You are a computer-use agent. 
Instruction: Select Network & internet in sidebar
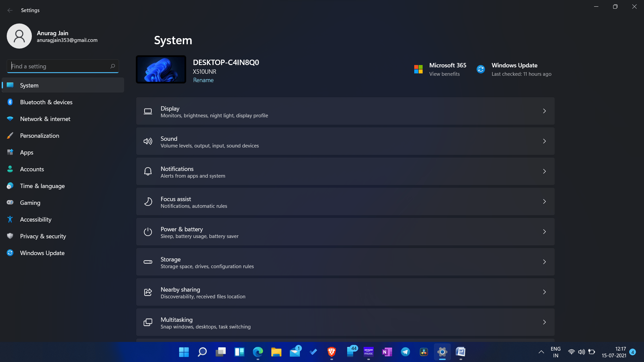pos(45,119)
